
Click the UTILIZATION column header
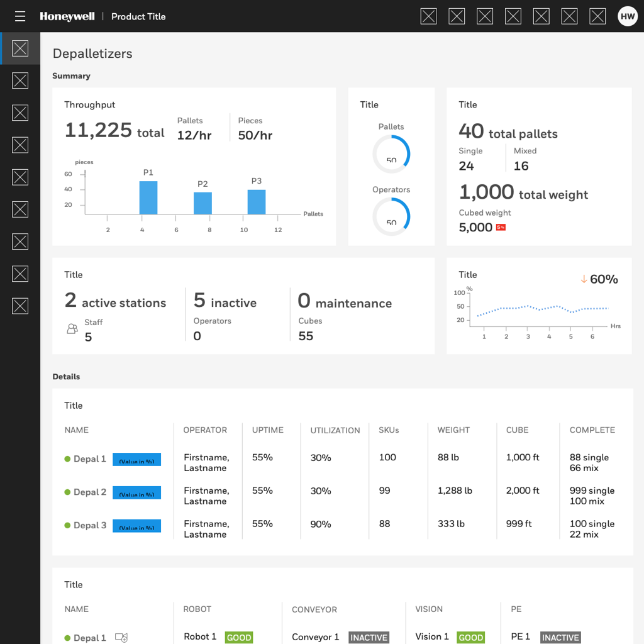335,430
